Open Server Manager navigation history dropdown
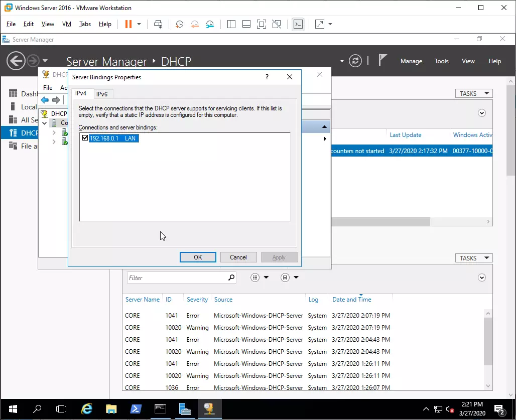This screenshot has height=420, width=516. coord(45,61)
